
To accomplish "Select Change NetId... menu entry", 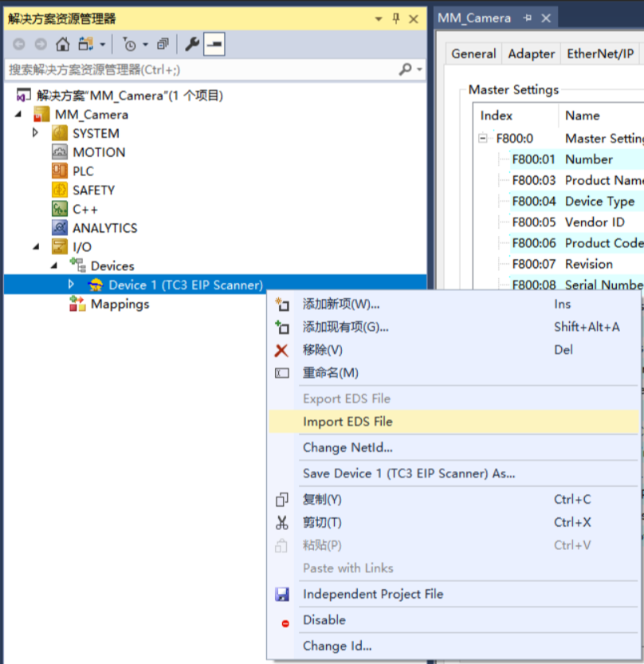I will tap(348, 448).
